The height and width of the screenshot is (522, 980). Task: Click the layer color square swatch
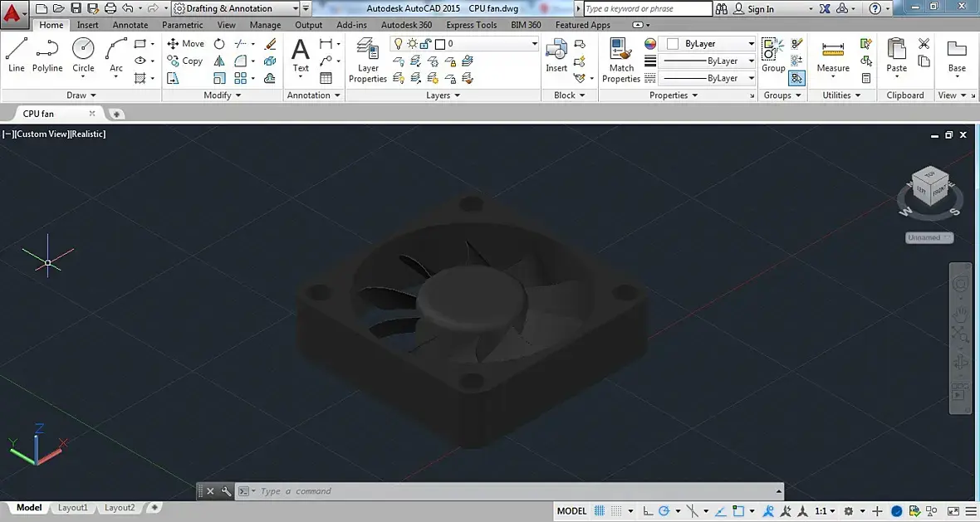click(x=440, y=44)
